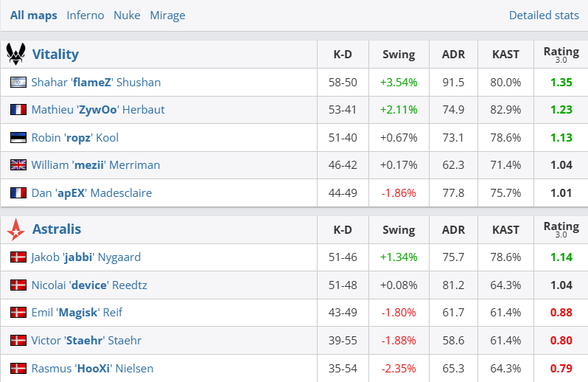The image size is (588, 382).
Task: Show stats for the Mirage tab
Action: point(167,15)
